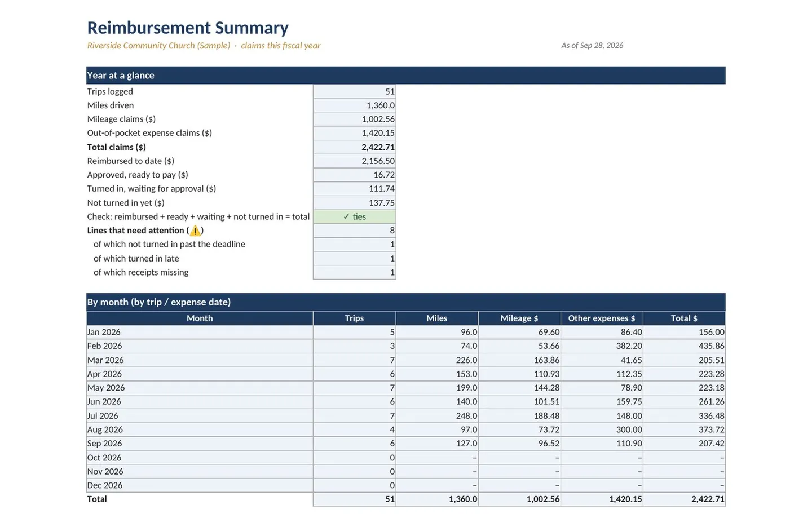Select the 'of which receipts missing' label
The image size is (812, 527).
pyautogui.click(x=141, y=272)
